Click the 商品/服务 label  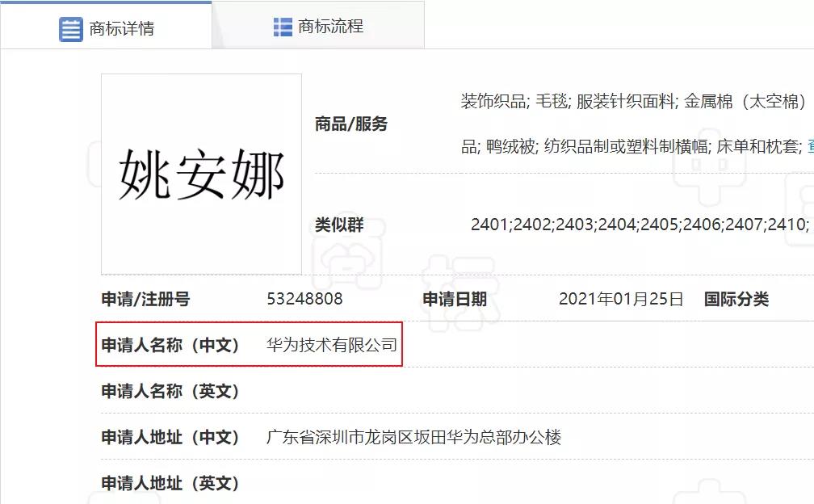351,124
